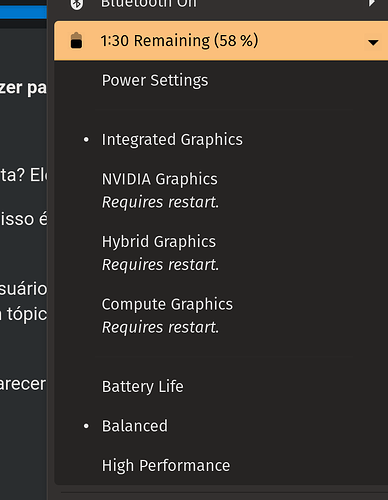Click the blue highlighted bar in background window

pyautogui.click(x=23, y=12)
